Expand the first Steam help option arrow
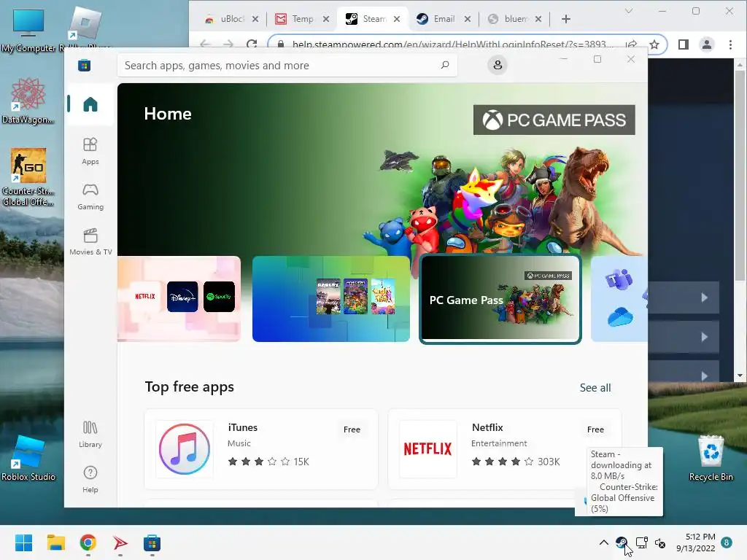This screenshot has height=560, width=747. 704,297
